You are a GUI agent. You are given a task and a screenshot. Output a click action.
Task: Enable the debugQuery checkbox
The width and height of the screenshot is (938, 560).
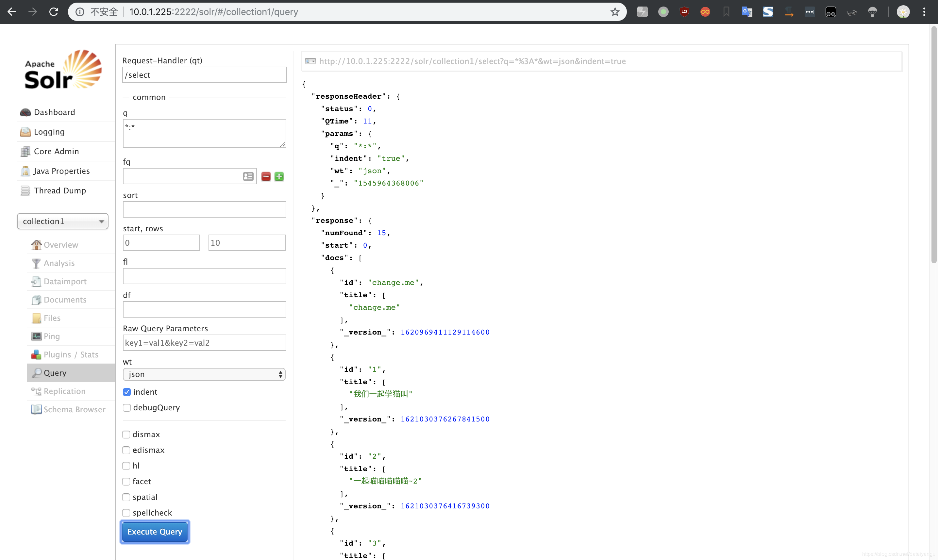point(127,407)
